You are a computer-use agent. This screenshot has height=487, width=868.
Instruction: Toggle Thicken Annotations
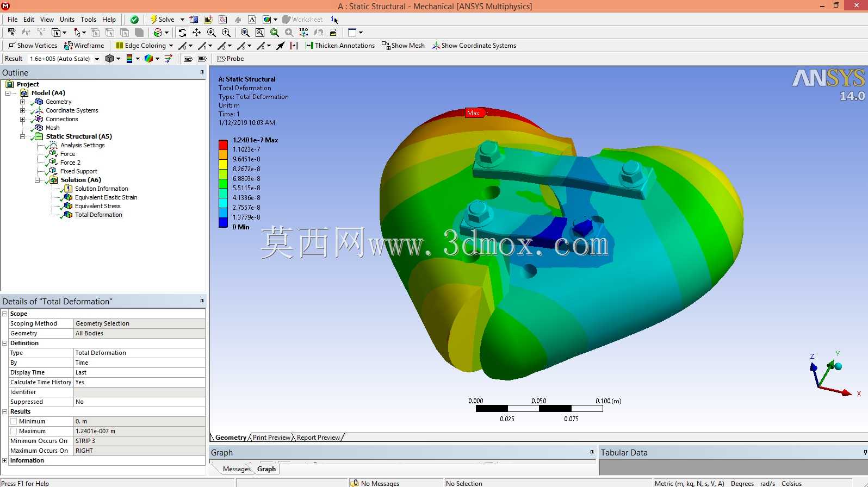pos(340,46)
